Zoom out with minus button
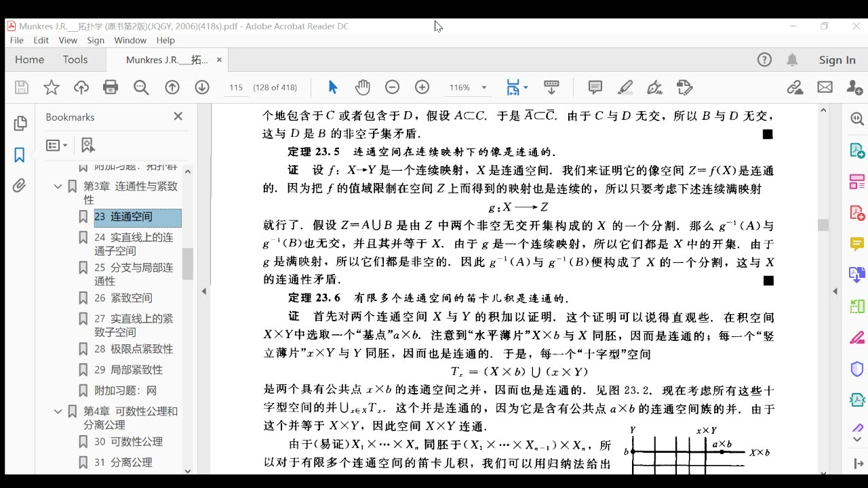This screenshot has width=868, height=488. point(392,87)
